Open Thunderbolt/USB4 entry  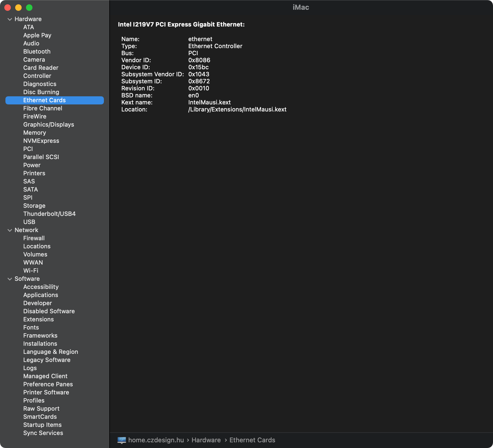50,214
